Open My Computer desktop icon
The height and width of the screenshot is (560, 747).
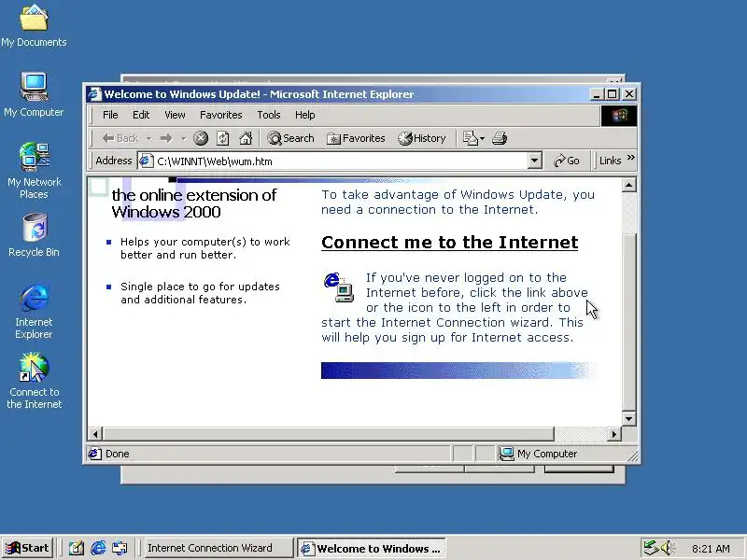(34, 95)
